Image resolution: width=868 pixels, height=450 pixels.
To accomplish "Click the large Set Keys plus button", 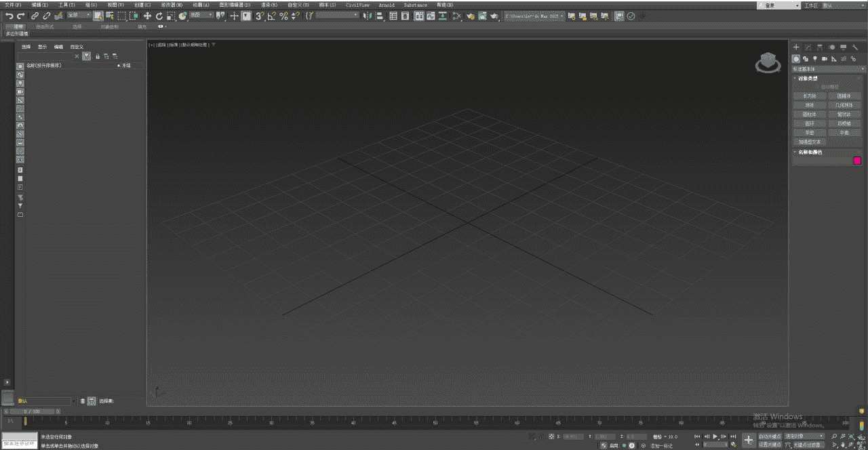I will [x=749, y=440].
